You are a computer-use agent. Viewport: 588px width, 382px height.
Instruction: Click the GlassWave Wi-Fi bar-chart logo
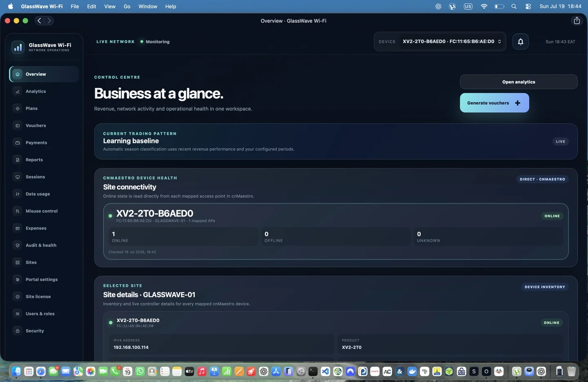[18, 47]
